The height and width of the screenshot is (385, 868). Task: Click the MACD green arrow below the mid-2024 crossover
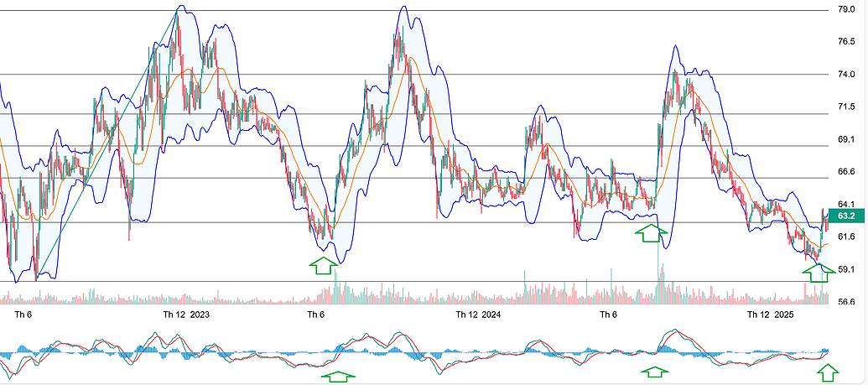[655, 372]
